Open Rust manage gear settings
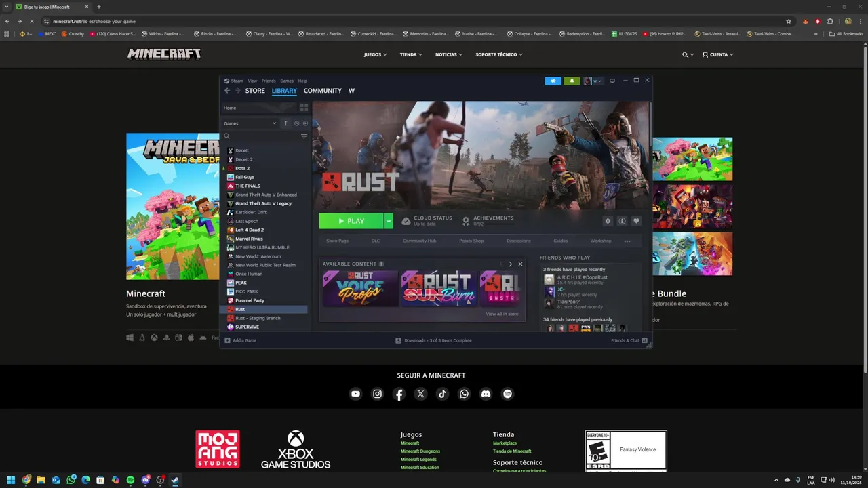This screenshot has width=868, height=488. (608, 221)
